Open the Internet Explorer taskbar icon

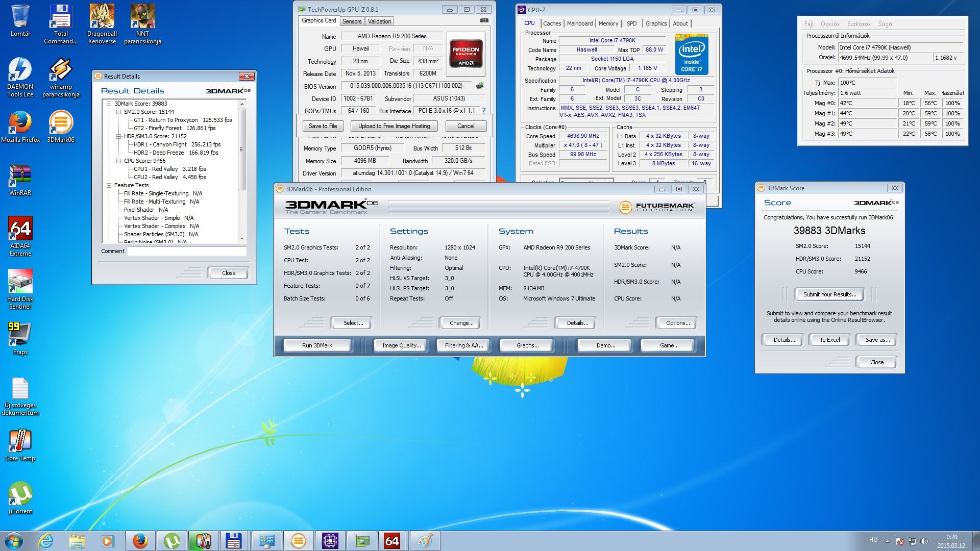click(x=45, y=541)
